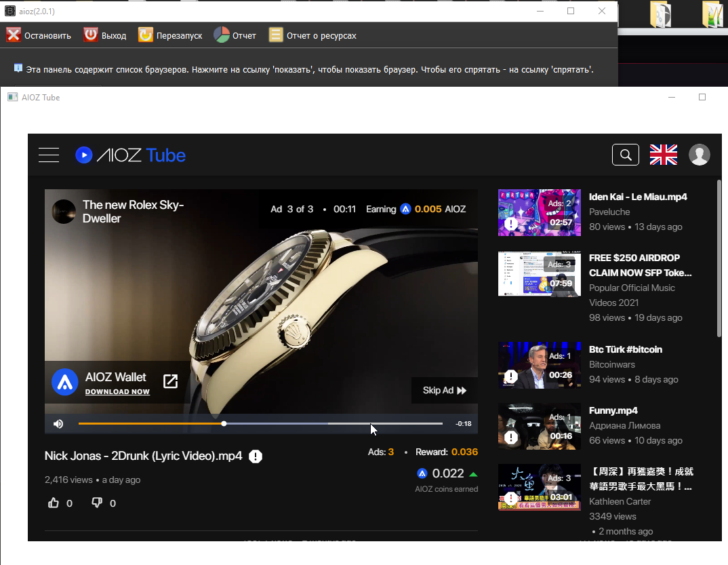Viewport: 728px width, 565px height.
Task: Mute the ad with speaker icon
Action: pyautogui.click(x=58, y=424)
